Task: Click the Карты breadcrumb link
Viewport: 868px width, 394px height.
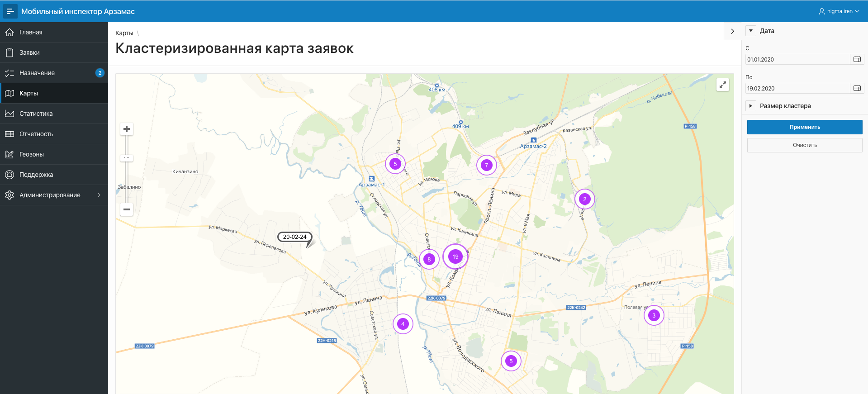Action: pyautogui.click(x=124, y=33)
